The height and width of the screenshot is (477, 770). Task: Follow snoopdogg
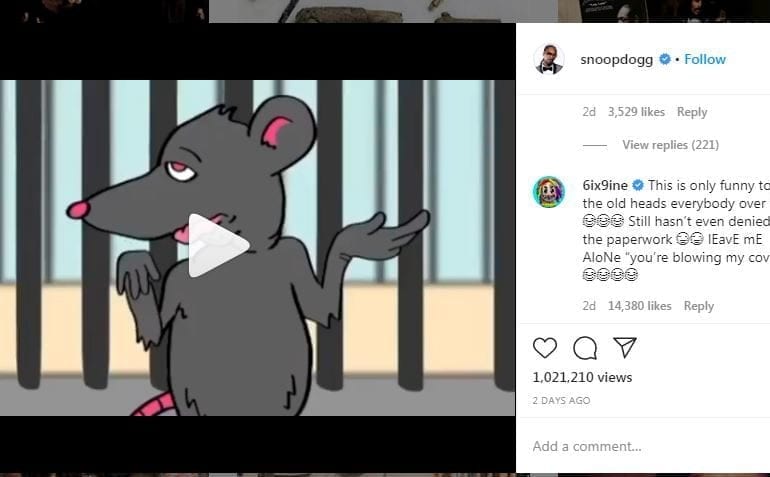click(705, 59)
